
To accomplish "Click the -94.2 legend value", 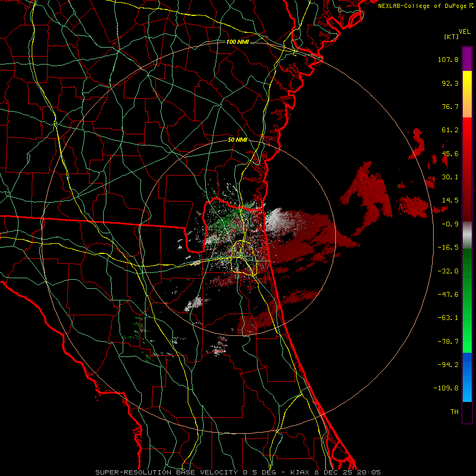I will [x=448, y=365].
